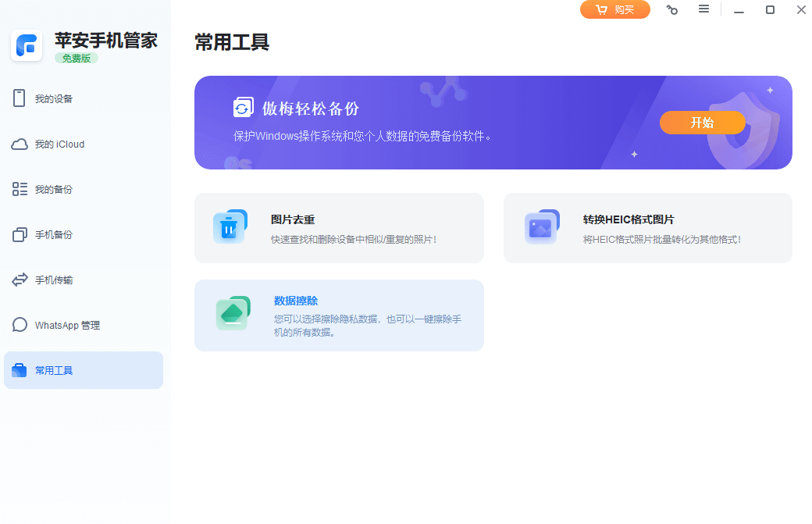
Task: Click the 购买 shopping cart button
Action: click(x=614, y=9)
